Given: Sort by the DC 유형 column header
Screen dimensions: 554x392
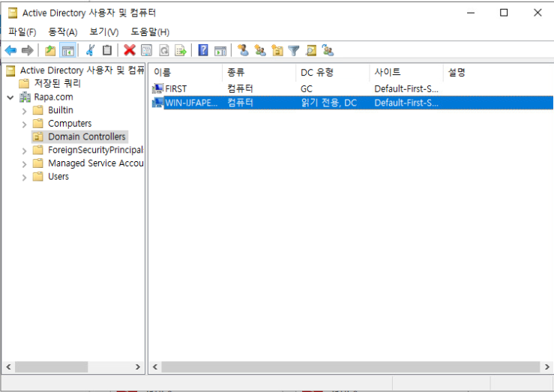Looking at the screenshot, I should (x=332, y=73).
